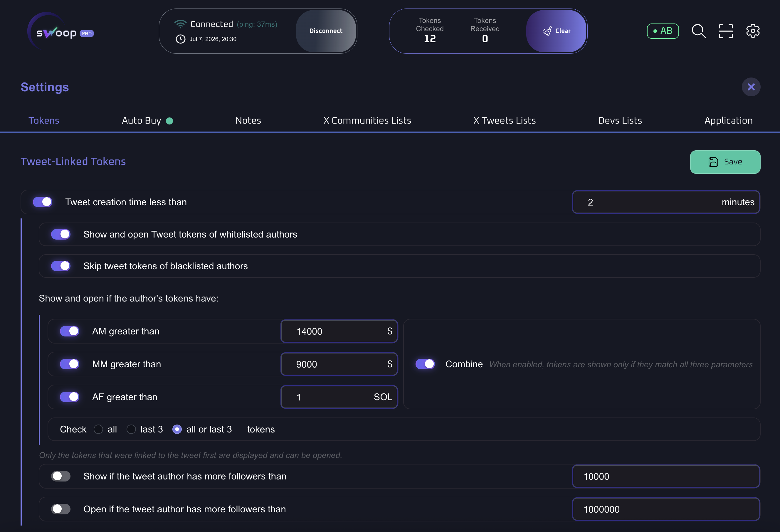
Task: Click the "Show and open if the author's tokens have:" label
Action: [x=129, y=299]
